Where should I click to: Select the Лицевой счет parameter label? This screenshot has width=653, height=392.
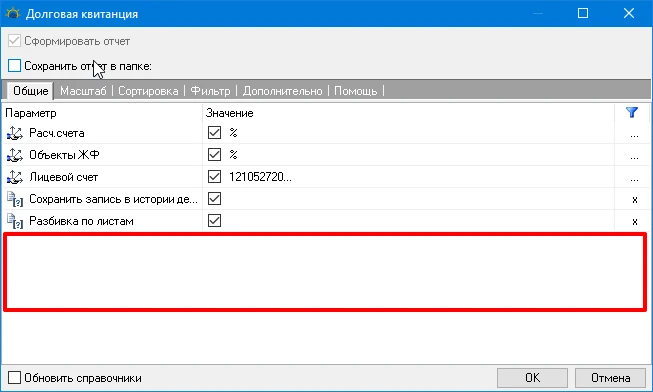coord(64,177)
